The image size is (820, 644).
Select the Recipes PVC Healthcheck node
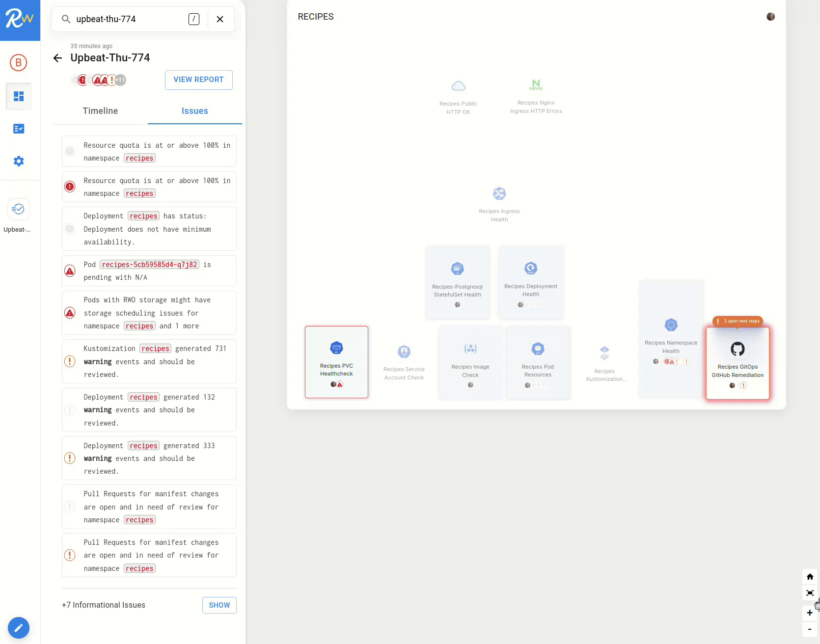[336, 362]
